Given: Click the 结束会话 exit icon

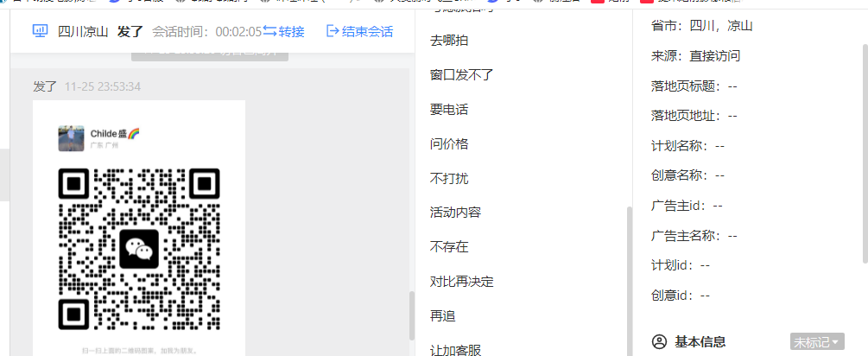Looking at the screenshot, I should click(x=333, y=32).
